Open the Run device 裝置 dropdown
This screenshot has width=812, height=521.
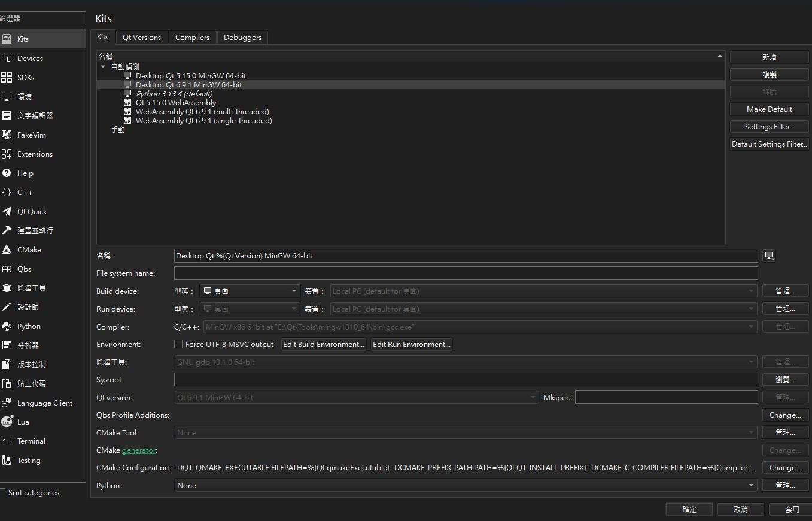pos(543,309)
